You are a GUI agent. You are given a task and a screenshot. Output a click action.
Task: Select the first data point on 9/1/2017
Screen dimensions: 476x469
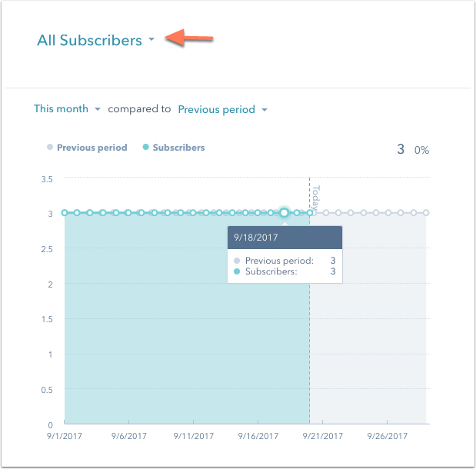(65, 213)
